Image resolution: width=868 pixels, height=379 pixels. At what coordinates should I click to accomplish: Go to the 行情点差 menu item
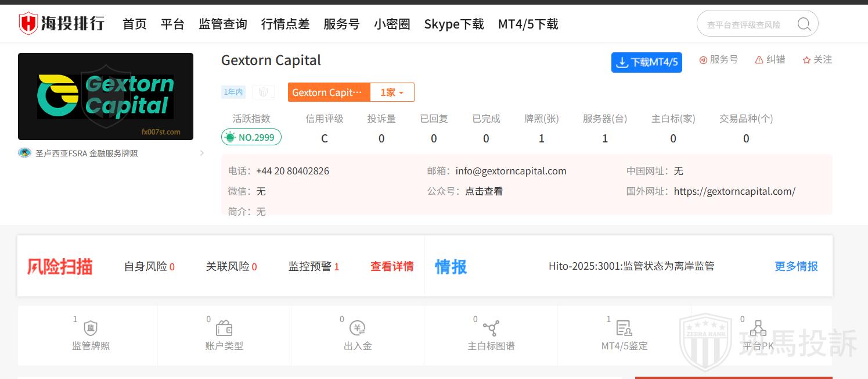pyautogui.click(x=285, y=24)
